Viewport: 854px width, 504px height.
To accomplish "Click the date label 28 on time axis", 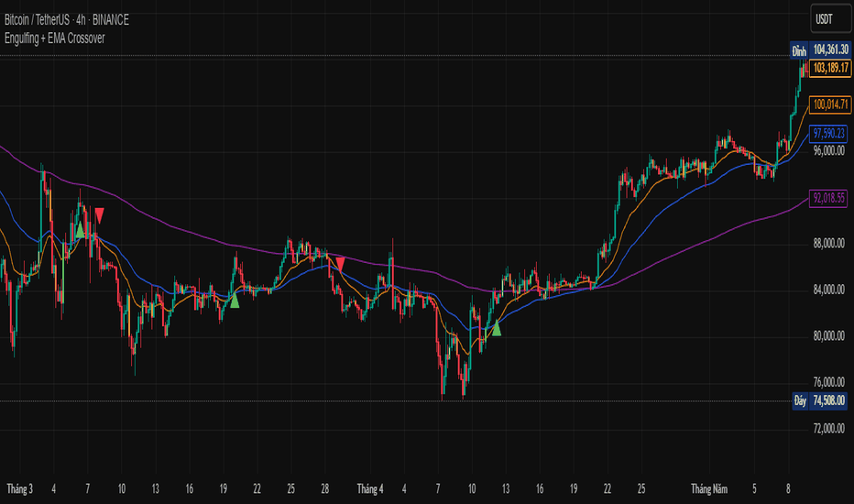I will tap(324, 489).
